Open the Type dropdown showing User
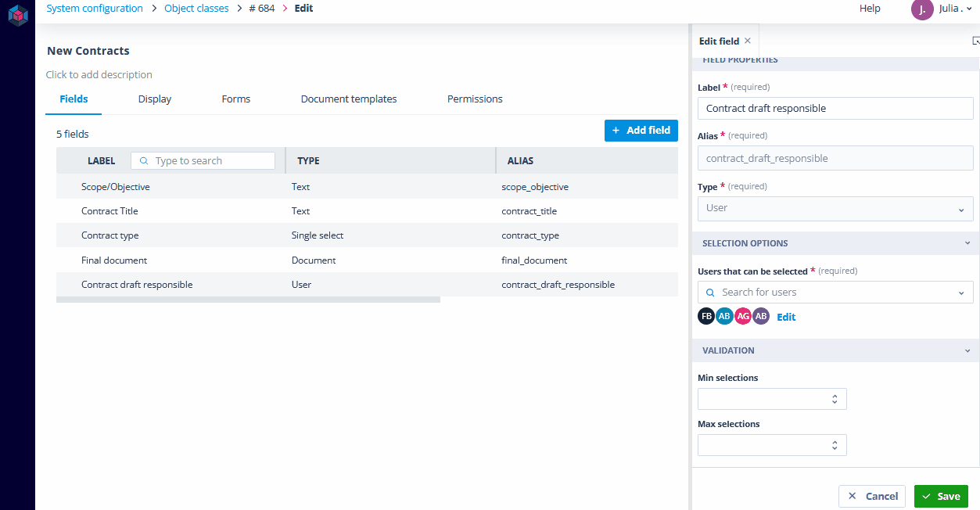 pyautogui.click(x=835, y=208)
